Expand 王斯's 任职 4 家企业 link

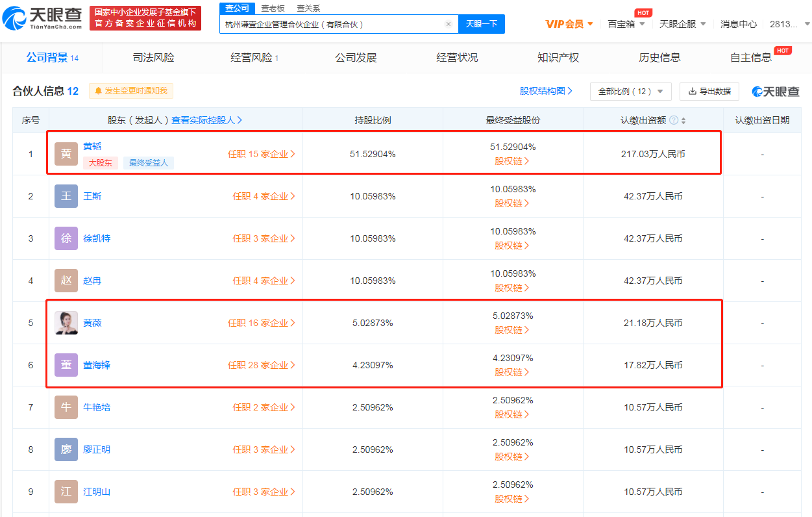264,196
